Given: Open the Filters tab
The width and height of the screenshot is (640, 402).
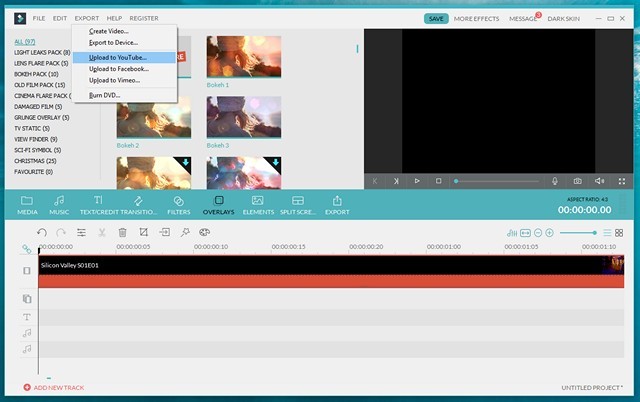Looking at the screenshot, I should coord(178,205).
